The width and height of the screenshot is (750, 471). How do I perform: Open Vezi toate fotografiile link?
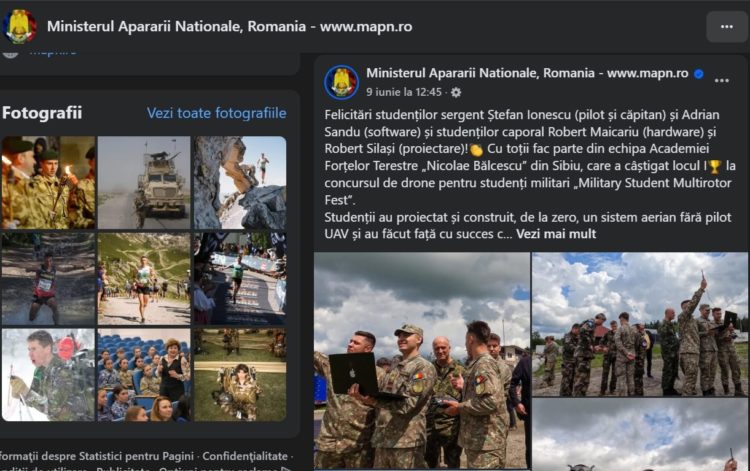point(217,113)
